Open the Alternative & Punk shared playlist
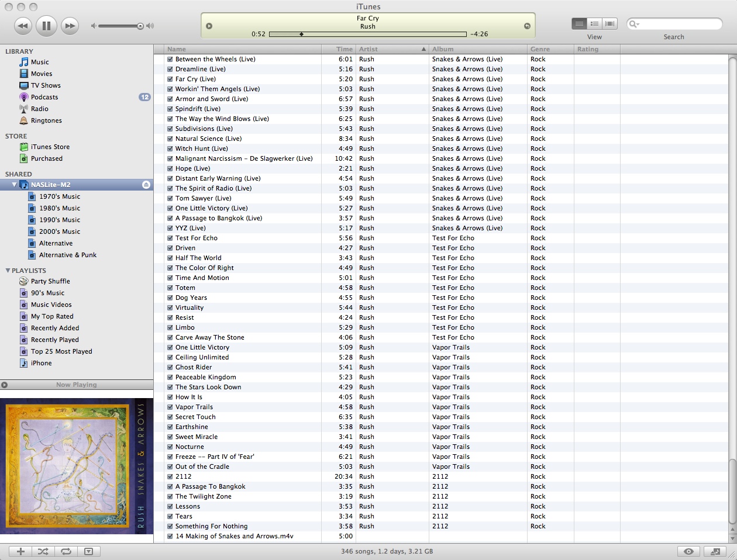The height and width of the screenshot is (560, 737). (67, 255)
